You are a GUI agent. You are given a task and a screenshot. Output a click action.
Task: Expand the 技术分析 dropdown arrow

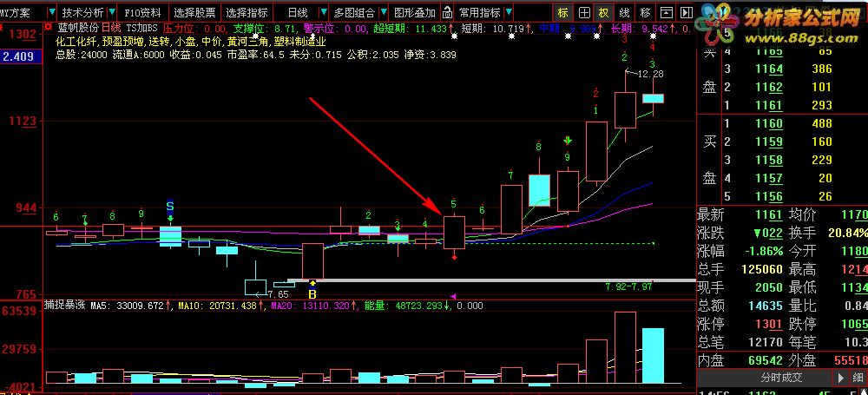click(111, 12)
